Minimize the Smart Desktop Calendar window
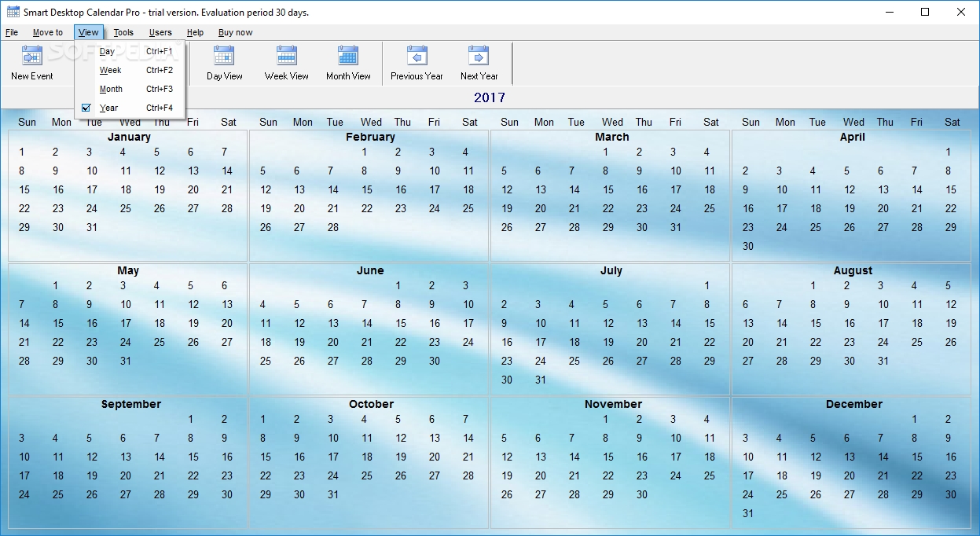 [x=890, y=12]
